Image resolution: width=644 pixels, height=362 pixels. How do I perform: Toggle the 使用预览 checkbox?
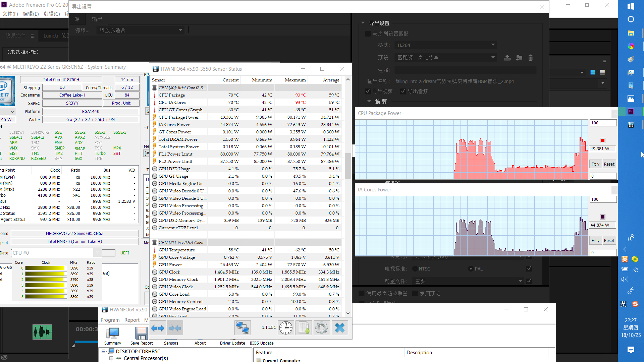(x=415, y=293)
